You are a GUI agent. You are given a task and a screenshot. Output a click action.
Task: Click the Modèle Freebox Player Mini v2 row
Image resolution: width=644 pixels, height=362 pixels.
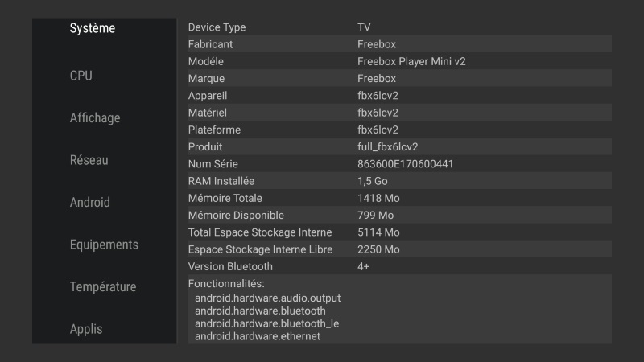[x=398, y=61]
